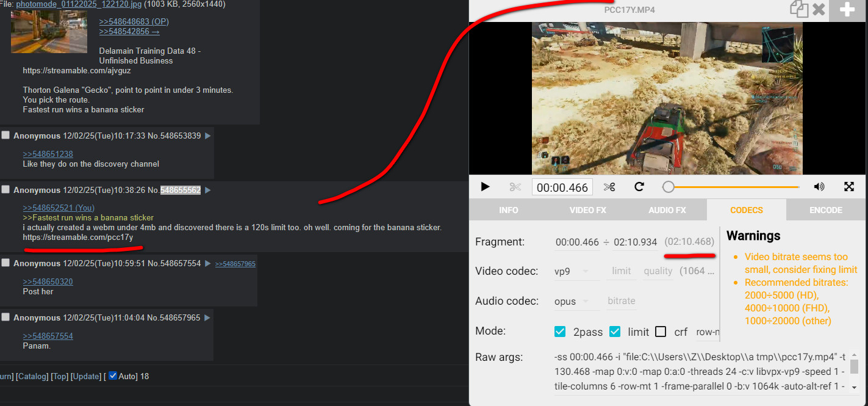Viewport: 868px width, 406px height.
Task: Click the Update link in the footer
Action: pos(85,376)
